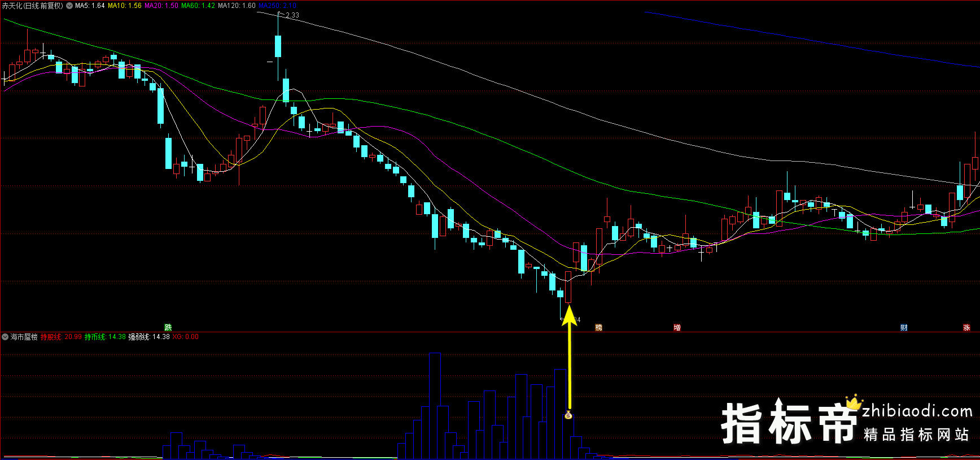This screenshot has height=460, width=980.
Task: Click the blue 财 event marker
Action: pyautogui.click(x=904, y=328)
